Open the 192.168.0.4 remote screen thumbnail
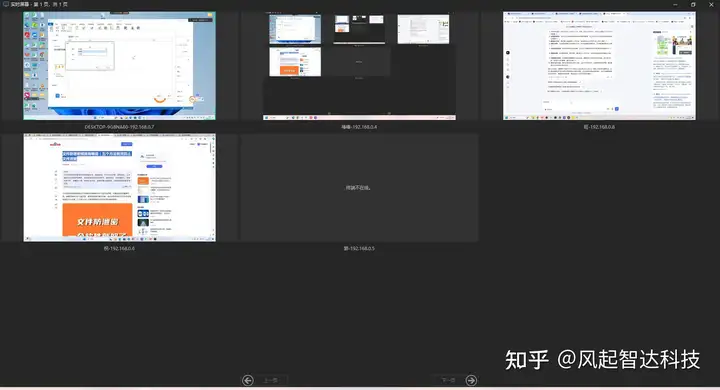Image resolution: width=720 pixels, height=390 pixels. (x=359, y=66)
